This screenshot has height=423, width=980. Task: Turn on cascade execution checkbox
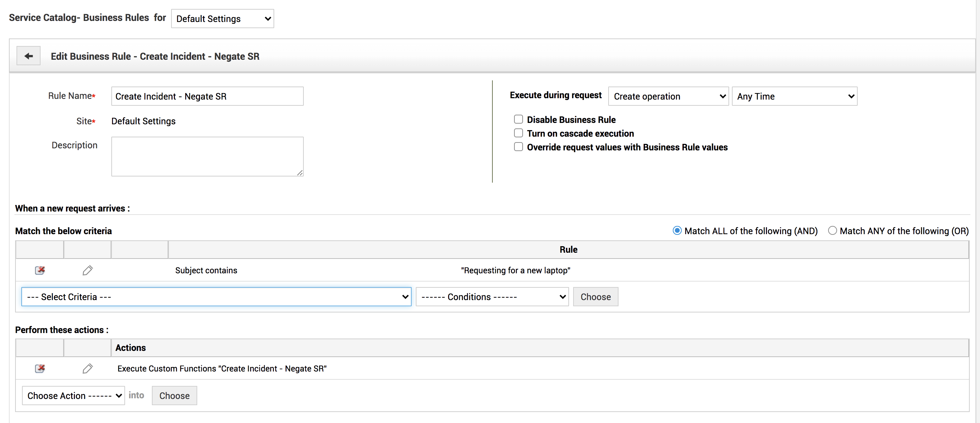coord(518,133)
